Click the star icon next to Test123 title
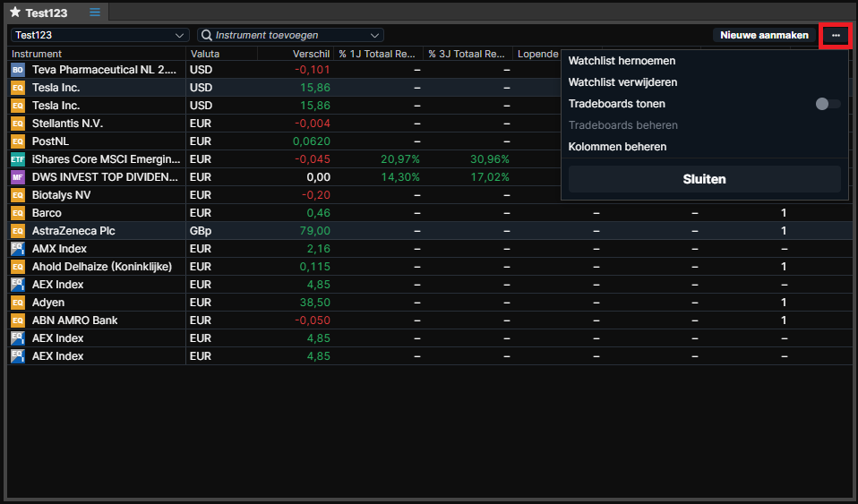Screen dimensions: 858x504 14,12
